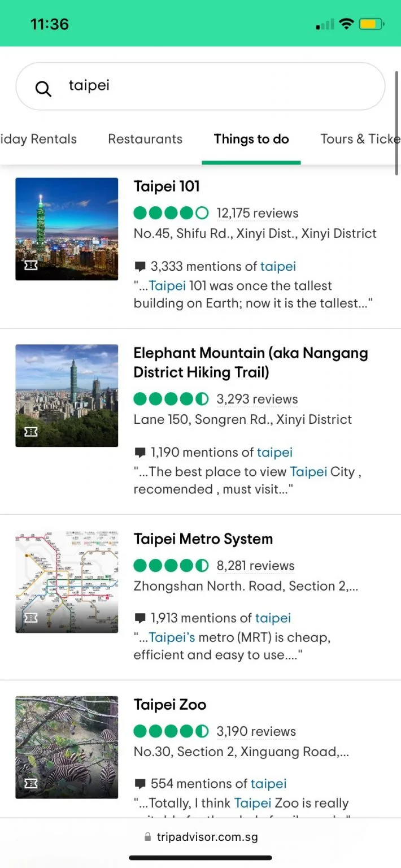Switch to the Restaurants tab
Viewport: 401px width, 868px height.
(x=145, y=139)
